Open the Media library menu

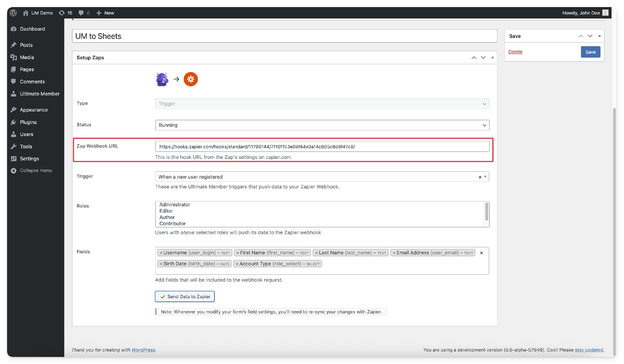click(27, 57)
